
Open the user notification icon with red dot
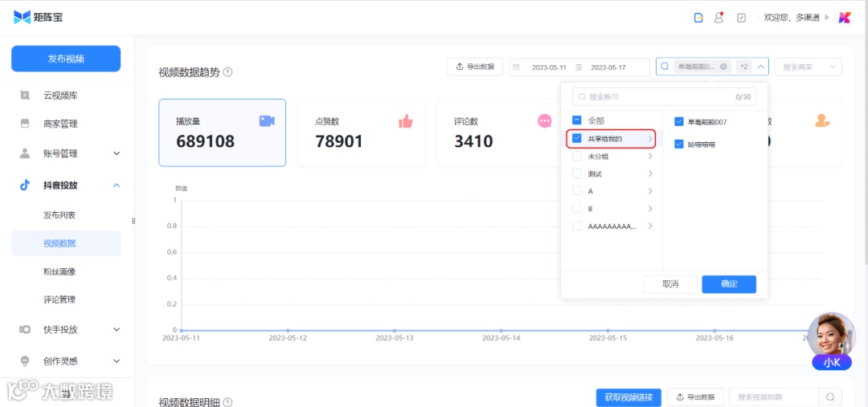coord(719,18)
